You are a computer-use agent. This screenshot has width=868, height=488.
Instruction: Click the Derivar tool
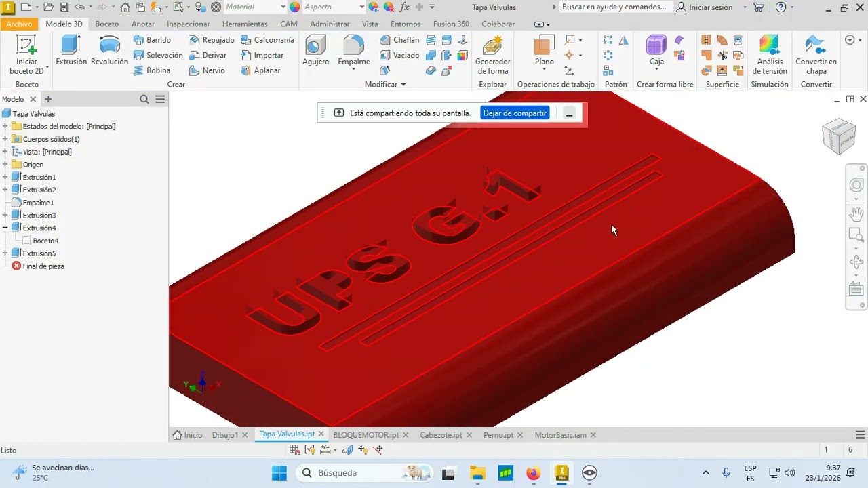[208, 55]
